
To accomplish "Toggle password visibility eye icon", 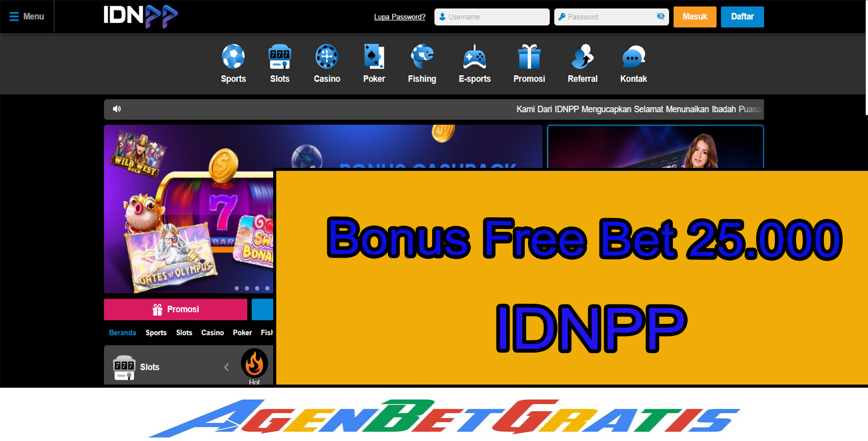I will (661, 16).
